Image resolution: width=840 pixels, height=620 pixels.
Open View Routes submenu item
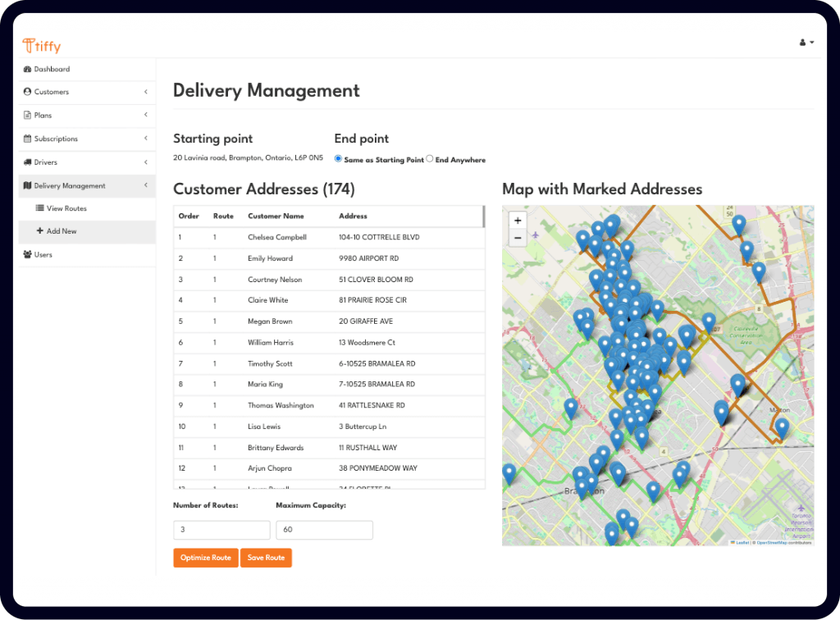click(x=66, y=208)
